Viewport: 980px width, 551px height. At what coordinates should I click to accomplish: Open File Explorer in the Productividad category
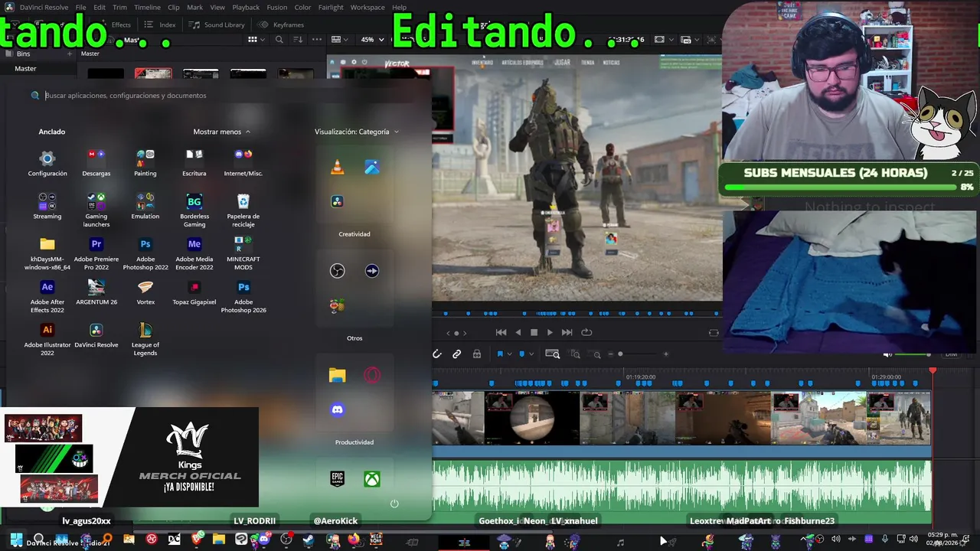[x=338, y=375]
